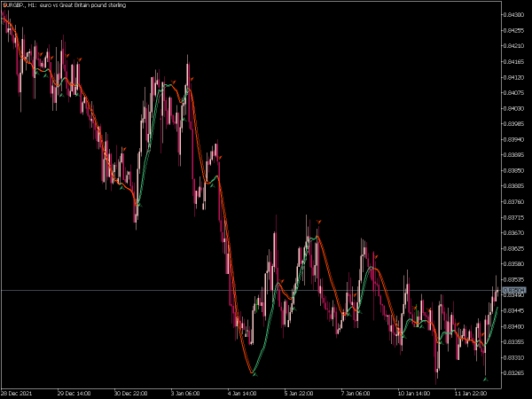Click green arrow under the final long candle wick
Image resolution: width=532 pixels, height=399 pixels.
coord(486,379)
